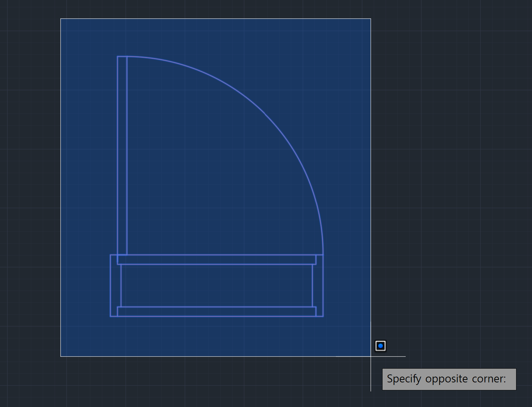Viewport: 532px width, 407px height.
Task: Click the blue selection cursor badge icon
Action: [x=380, y=346]
